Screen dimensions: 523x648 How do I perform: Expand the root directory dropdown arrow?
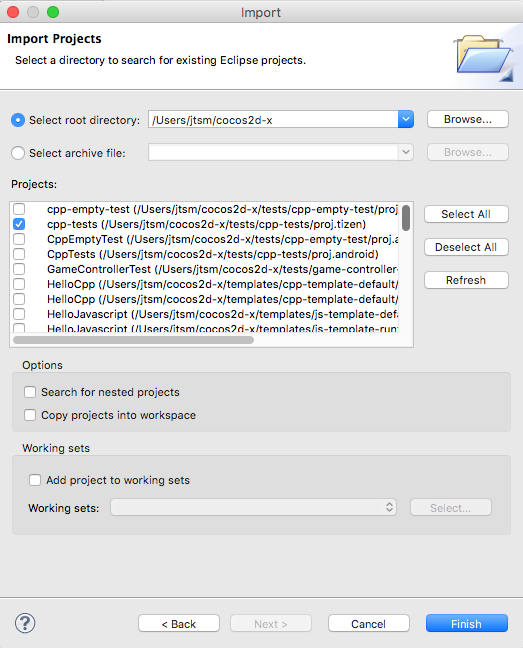(406, 119)
